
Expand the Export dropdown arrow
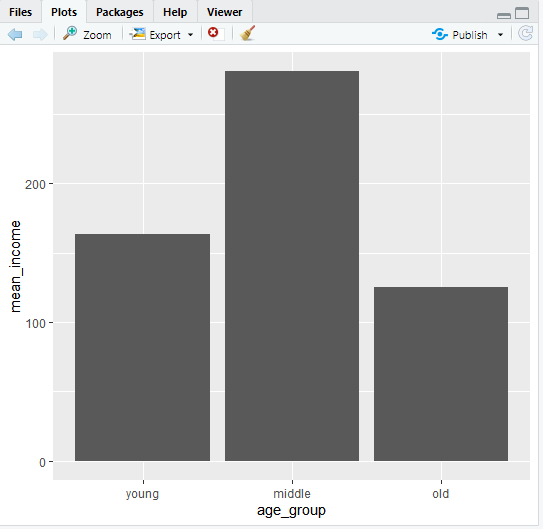point(190,35)
